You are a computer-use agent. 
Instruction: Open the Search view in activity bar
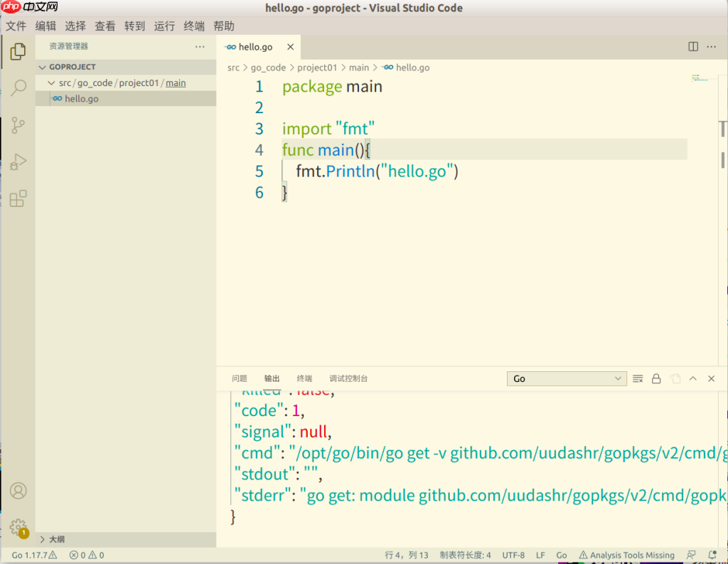[18, 87]
